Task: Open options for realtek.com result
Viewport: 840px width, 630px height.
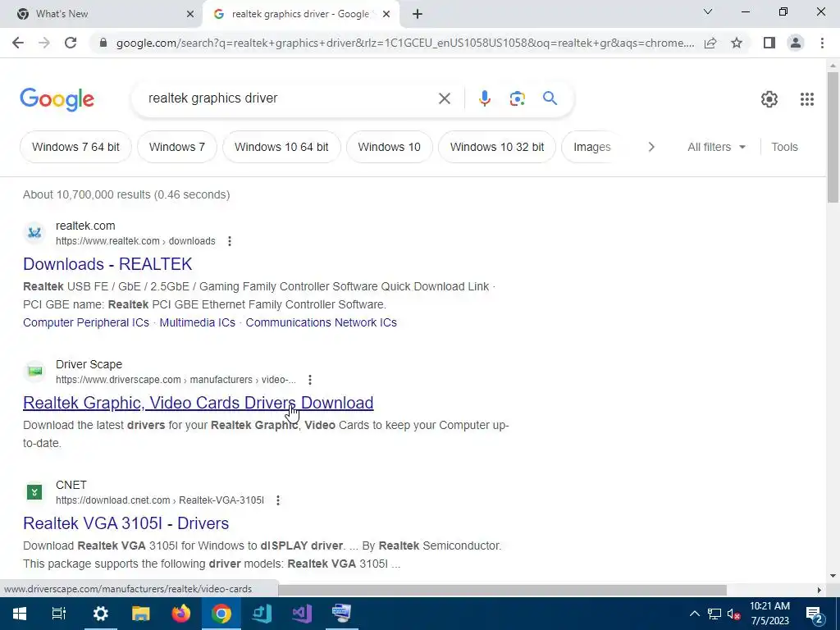Action: pos(230,241)
